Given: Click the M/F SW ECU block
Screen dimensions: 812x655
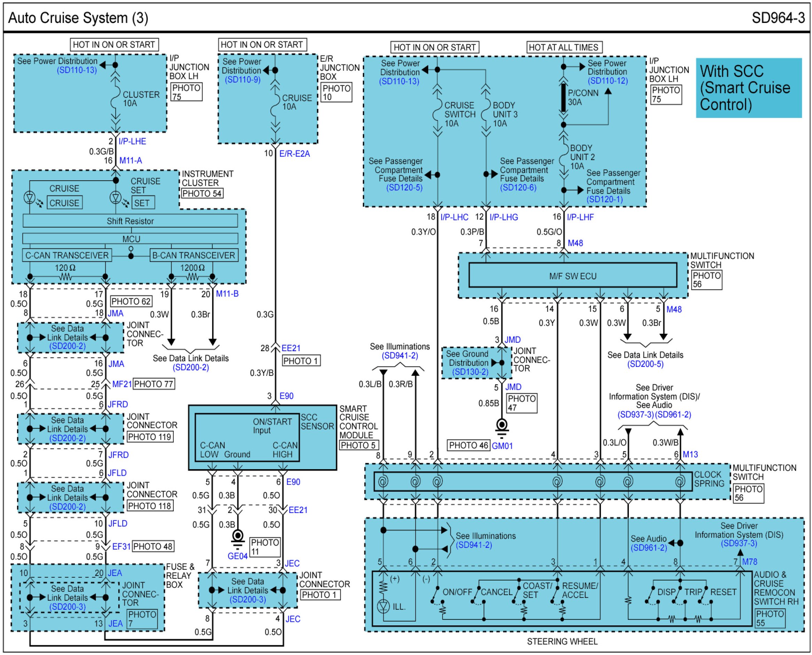Looking at the screenshot, I should point(572,276).
